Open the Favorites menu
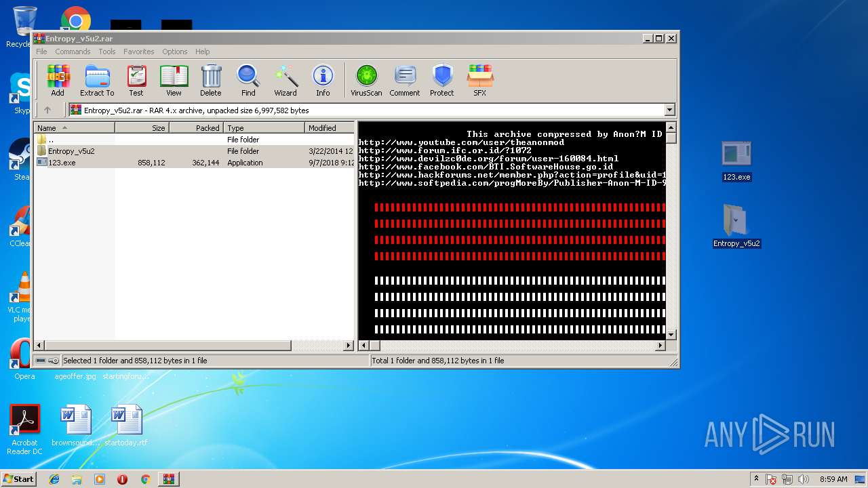Viewport: 868px width, 488px height. click(138, 52)
